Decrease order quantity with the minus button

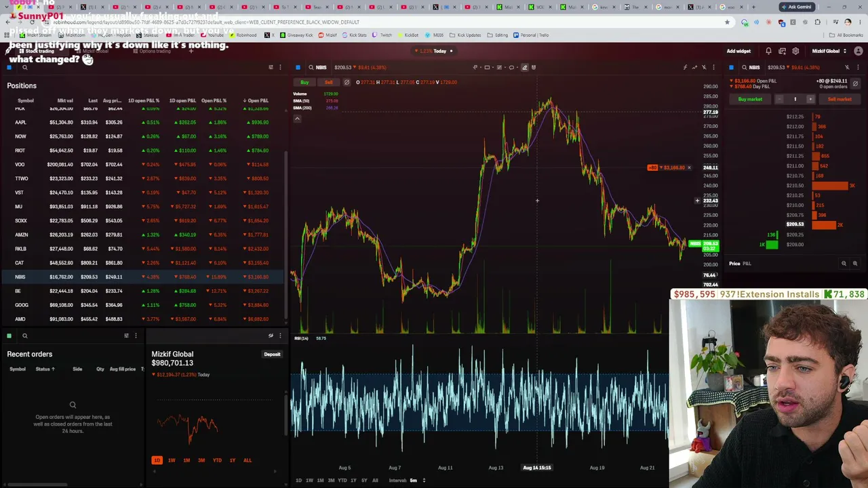pyautogui.click(x=779, y=99)
